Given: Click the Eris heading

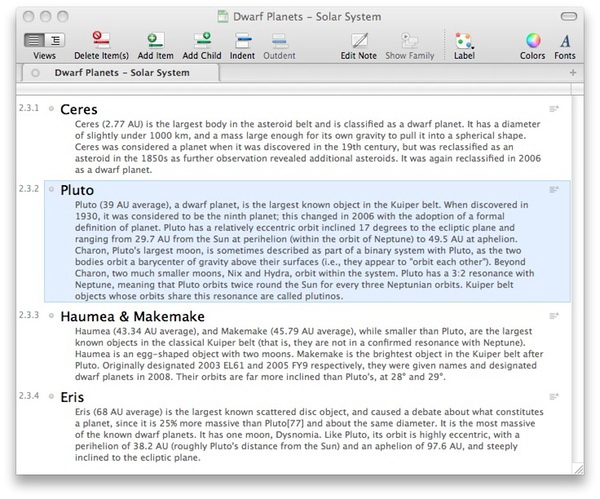Looking at the screenshot, I should coord(74,397).
